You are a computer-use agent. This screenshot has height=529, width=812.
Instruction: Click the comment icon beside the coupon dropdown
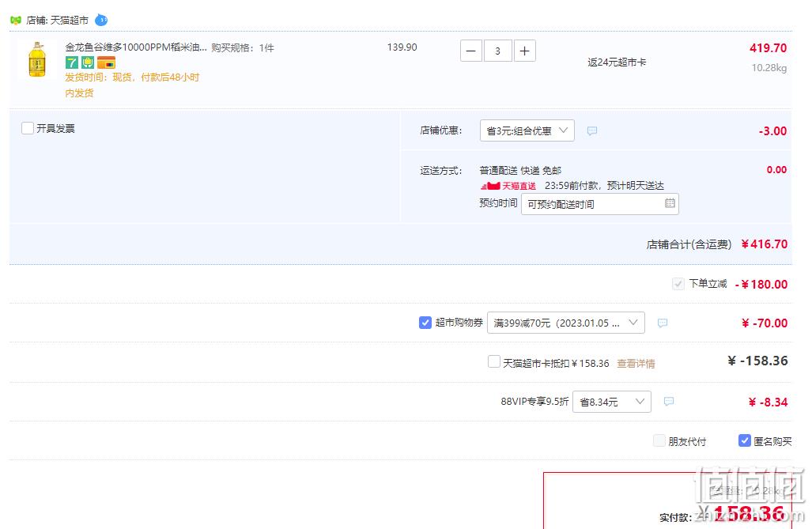663,323
